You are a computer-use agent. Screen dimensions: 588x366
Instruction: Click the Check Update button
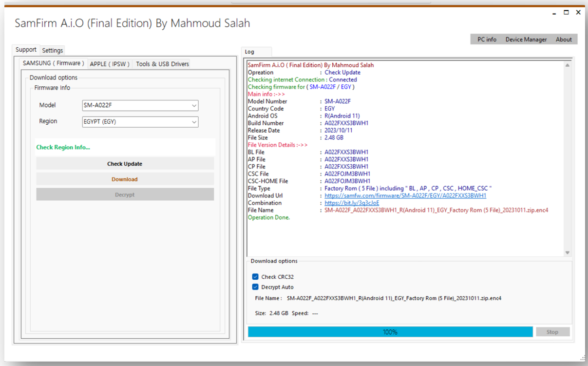click(x=125, y=164)
